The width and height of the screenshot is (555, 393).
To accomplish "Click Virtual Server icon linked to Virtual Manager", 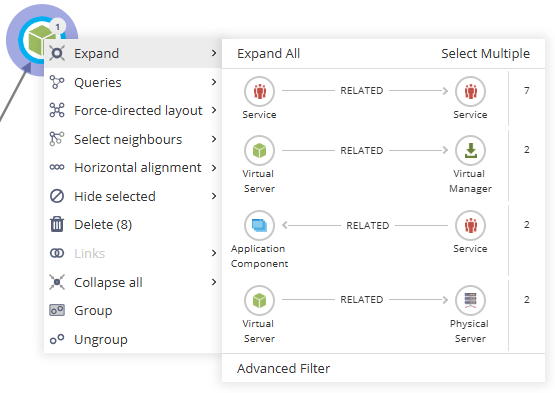I will tap(259, 150).
